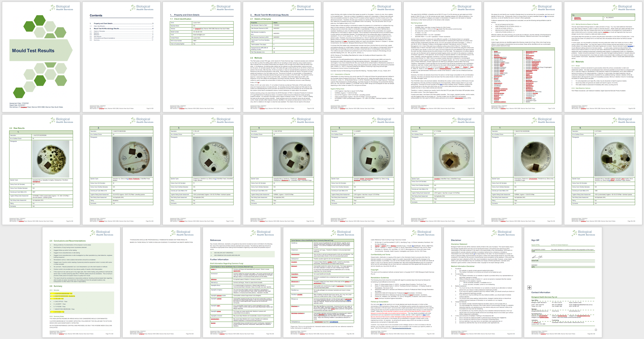This screenshot has width=644, height=339.
Task: Click the Biological Health Services logo on the Contents page
Action: (141, 8)
